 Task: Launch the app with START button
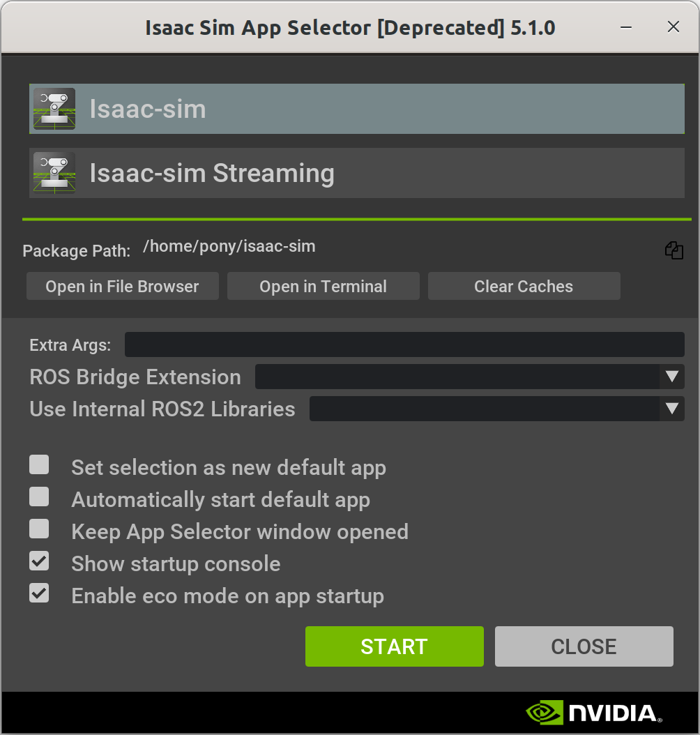(395, 646)
